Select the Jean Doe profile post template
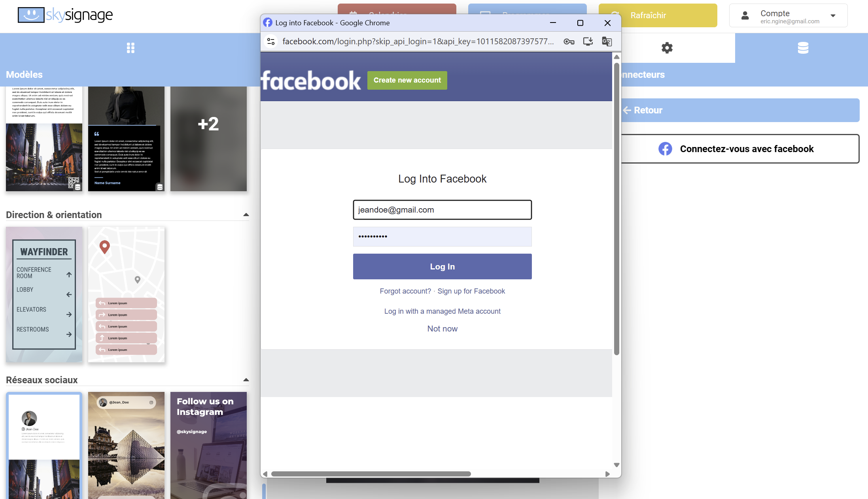The height and width of the screenshot is (499, 868). 44,445
